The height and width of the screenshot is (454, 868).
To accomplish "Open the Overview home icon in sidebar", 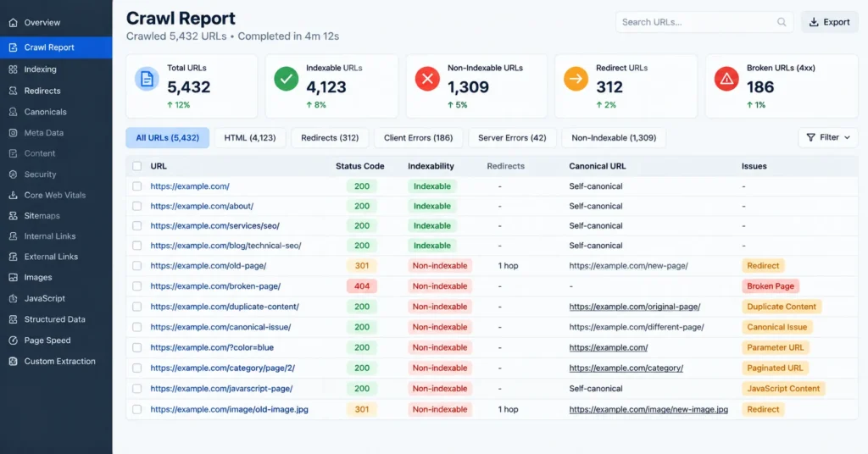I will coord(13,23).
